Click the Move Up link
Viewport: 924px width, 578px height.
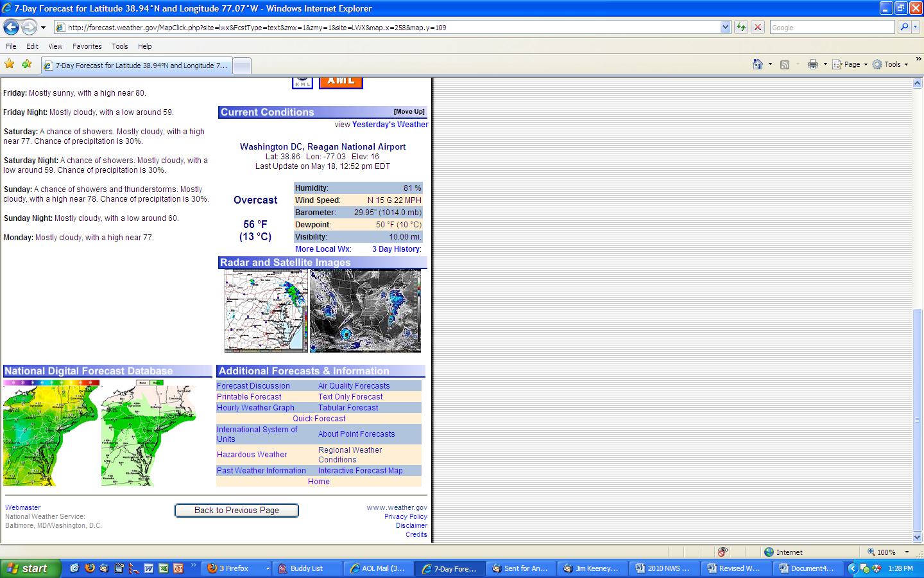tap(409, 112)
